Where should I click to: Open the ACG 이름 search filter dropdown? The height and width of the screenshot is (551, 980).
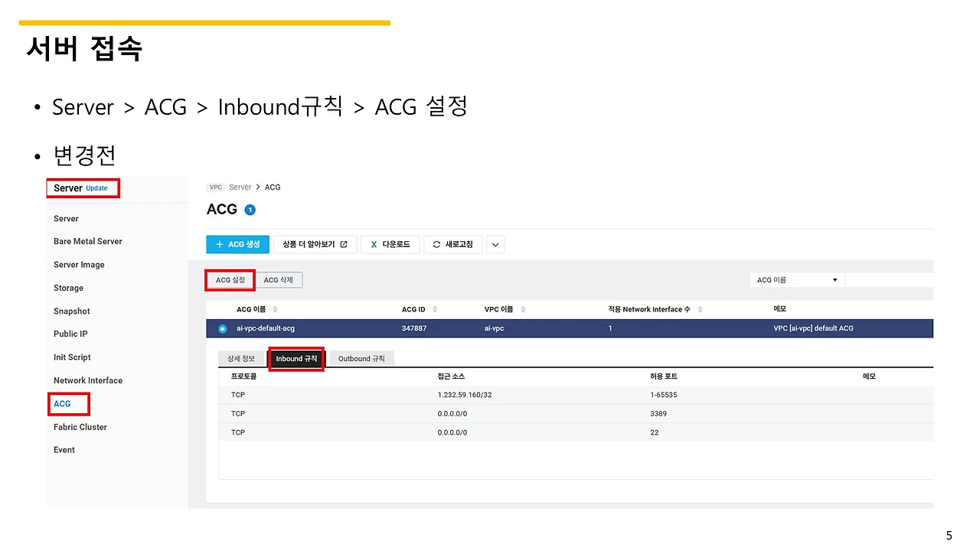click(x=797, y=280)
